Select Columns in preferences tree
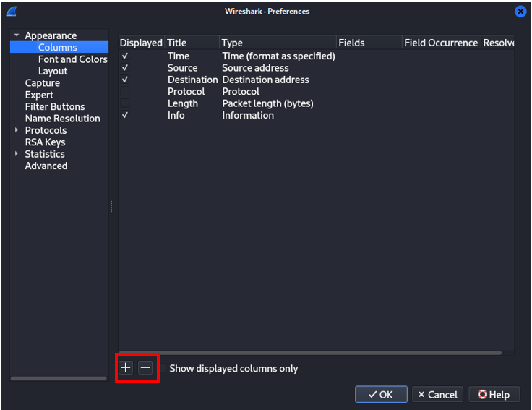The width and height of the screenshot is (532, 410). [x=58, y=47]
